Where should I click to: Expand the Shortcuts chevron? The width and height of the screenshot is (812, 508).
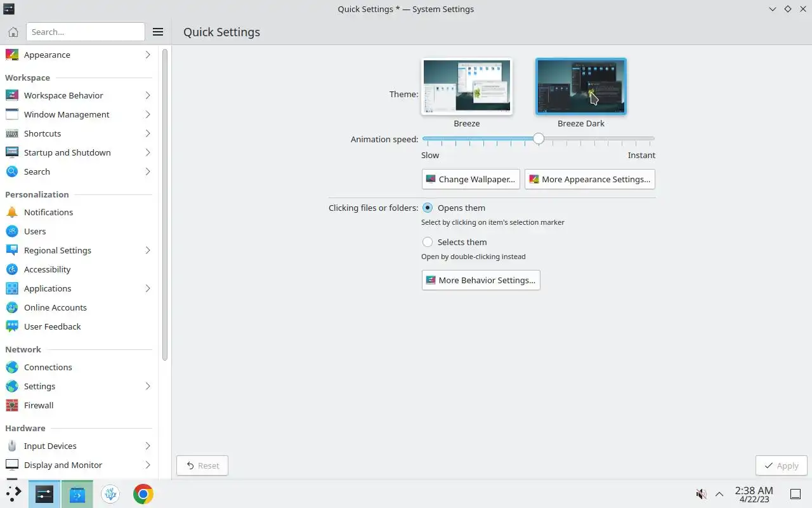[148, 133]
